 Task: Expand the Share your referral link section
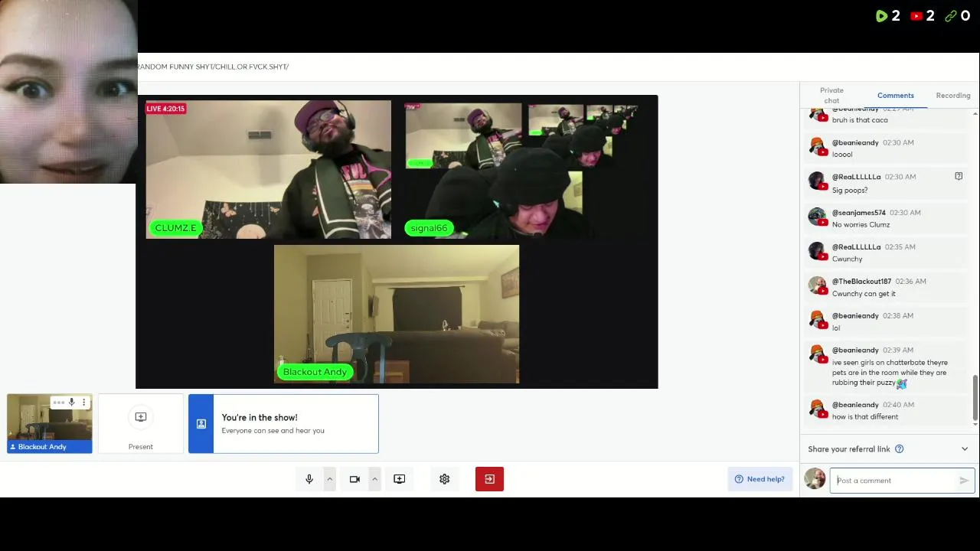[x=965, y=449]
